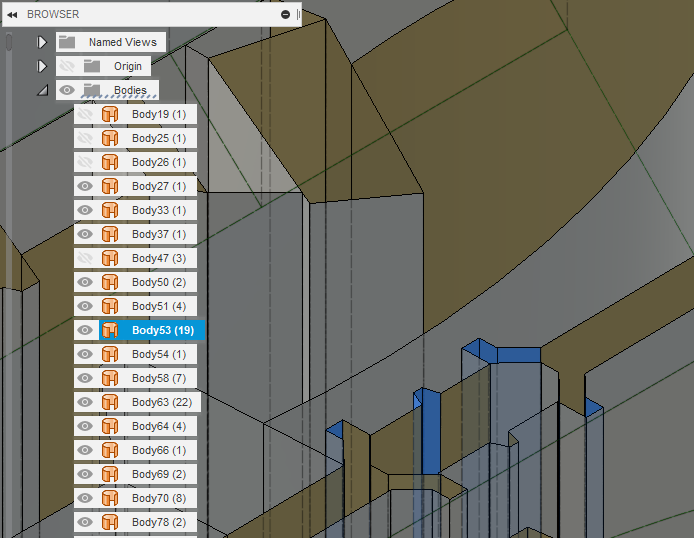The height and width of the screenshot is (538, 694).
Task: Select the Body70 (8) text
Action: 159,498
